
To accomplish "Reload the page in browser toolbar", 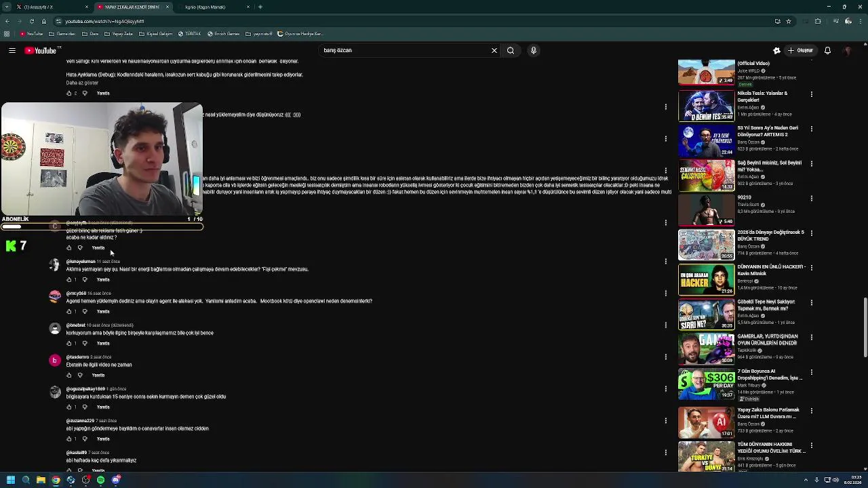I will [32, 21].
